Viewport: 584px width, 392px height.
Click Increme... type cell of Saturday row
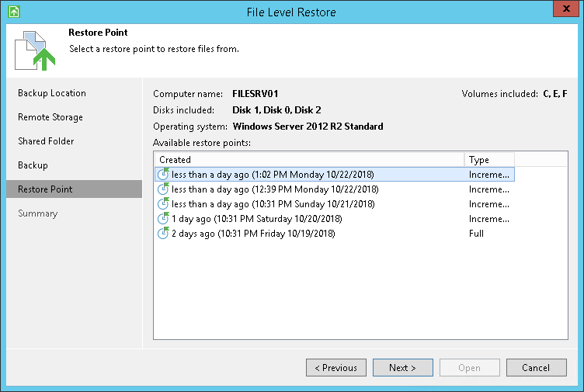pyautogui.click(x=489, y=219)
